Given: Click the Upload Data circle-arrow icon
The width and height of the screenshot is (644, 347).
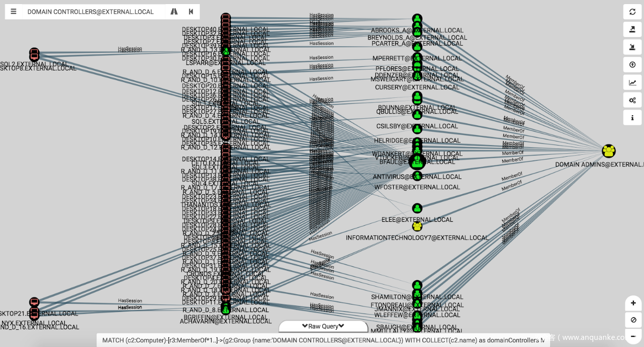Looking at the screenshot, I should (632, 65).
